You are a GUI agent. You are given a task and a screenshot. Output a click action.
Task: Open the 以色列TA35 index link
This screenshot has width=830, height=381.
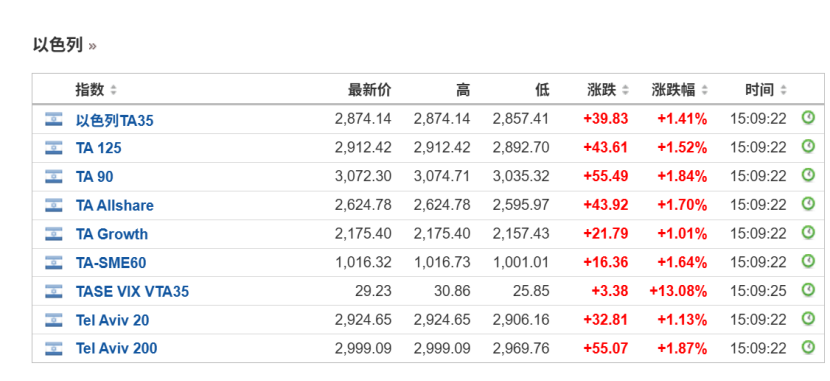[114, 121]
